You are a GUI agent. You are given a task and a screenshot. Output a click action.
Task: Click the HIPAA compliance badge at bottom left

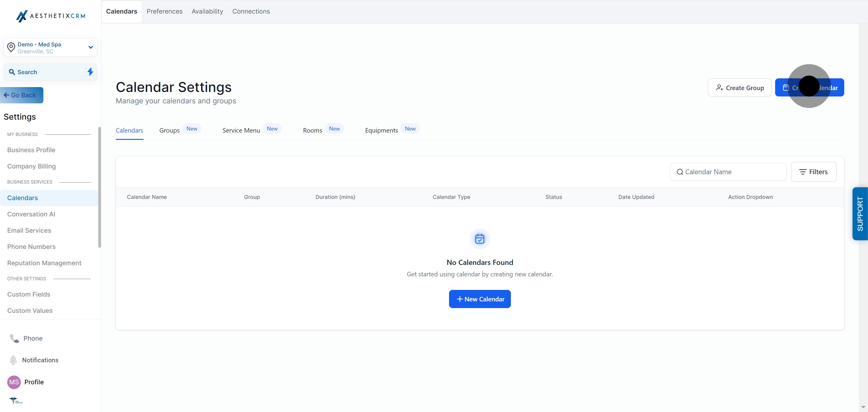(x=15, y=401)
